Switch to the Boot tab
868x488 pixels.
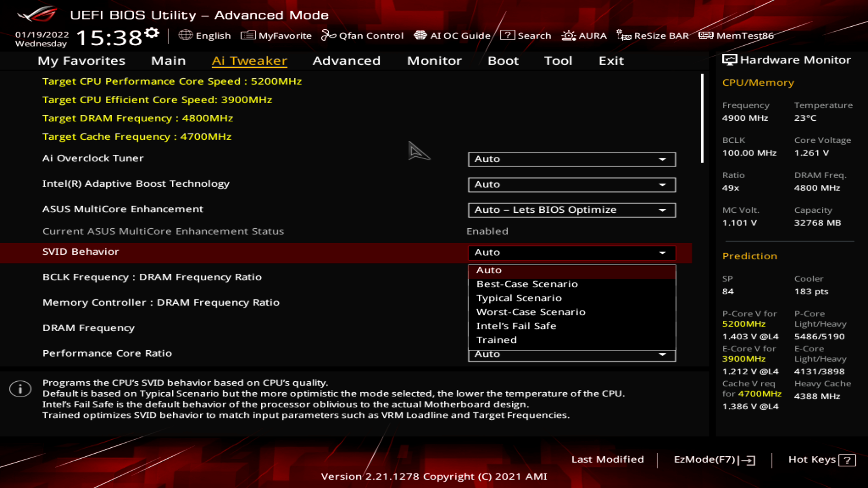coord(503,61)
